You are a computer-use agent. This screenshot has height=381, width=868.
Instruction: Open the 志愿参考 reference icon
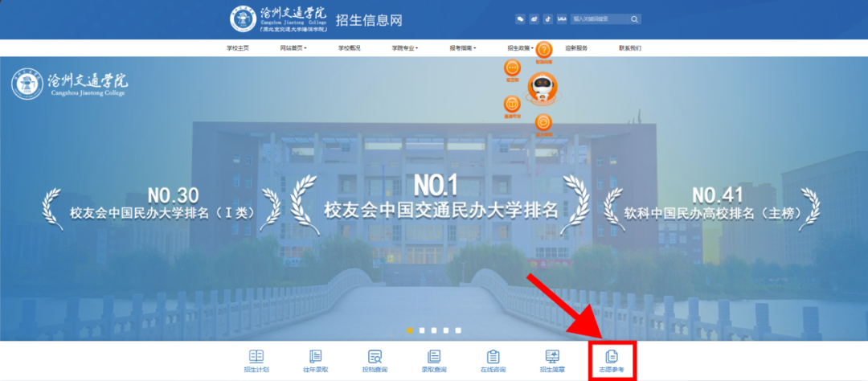coord(612,359)
